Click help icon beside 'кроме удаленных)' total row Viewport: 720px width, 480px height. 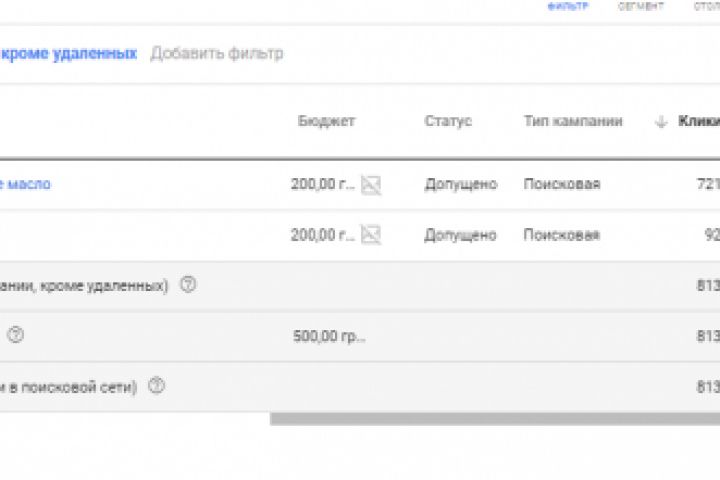coord(188,285)
